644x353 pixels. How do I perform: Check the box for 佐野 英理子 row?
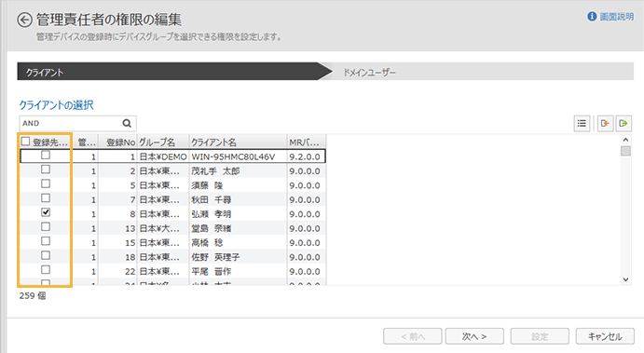click(46, 255)
